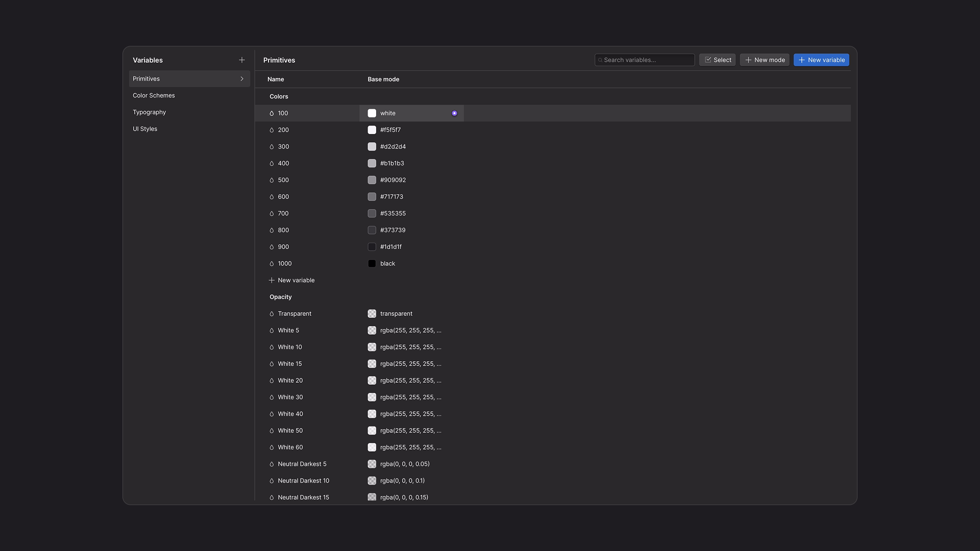This screenshot has height=551, width=980.
Task: Collapse the Opacity group header
Action: pyautogui.click(x=280, y=297)
